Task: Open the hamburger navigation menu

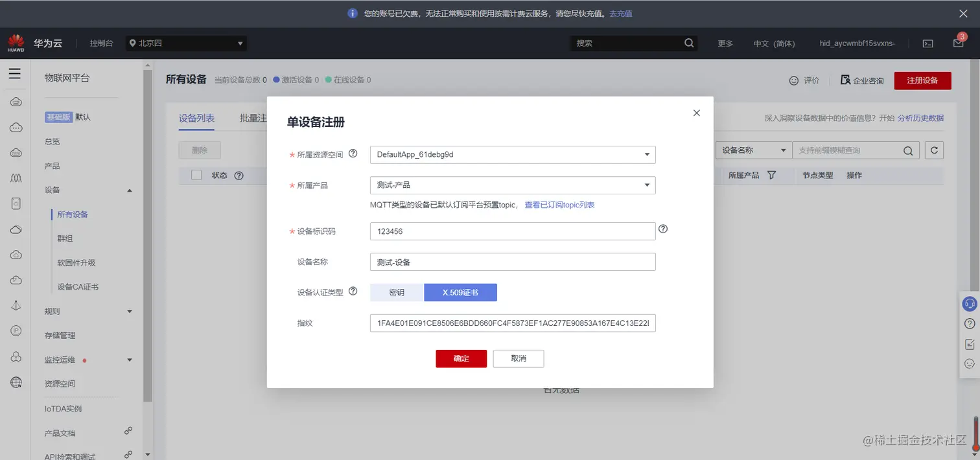Action: coord(15,73)
